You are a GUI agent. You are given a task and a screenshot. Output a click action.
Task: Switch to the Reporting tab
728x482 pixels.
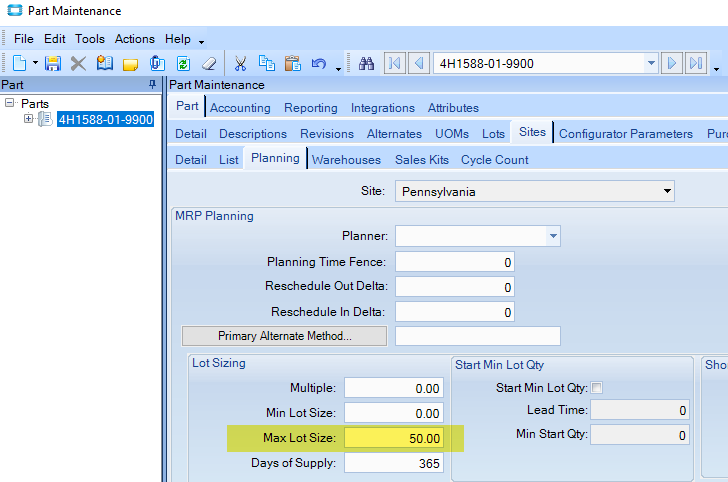pyautogui.click(x=311, y=108)
